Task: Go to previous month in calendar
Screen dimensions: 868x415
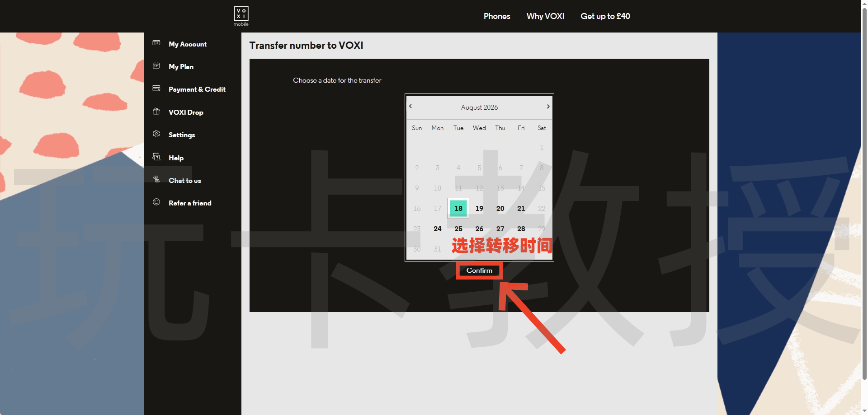Action: pos(410,106)
